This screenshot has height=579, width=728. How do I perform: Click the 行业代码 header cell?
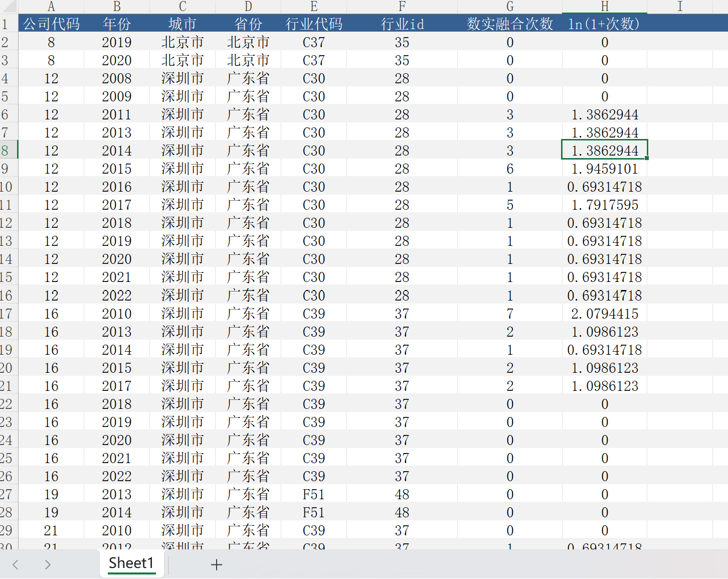[x=314, y=24]
